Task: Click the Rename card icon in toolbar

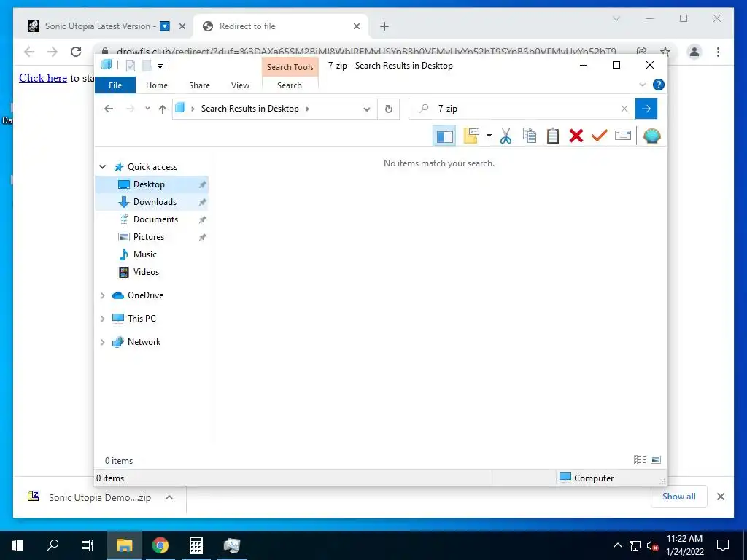Action: pos(623,136)
